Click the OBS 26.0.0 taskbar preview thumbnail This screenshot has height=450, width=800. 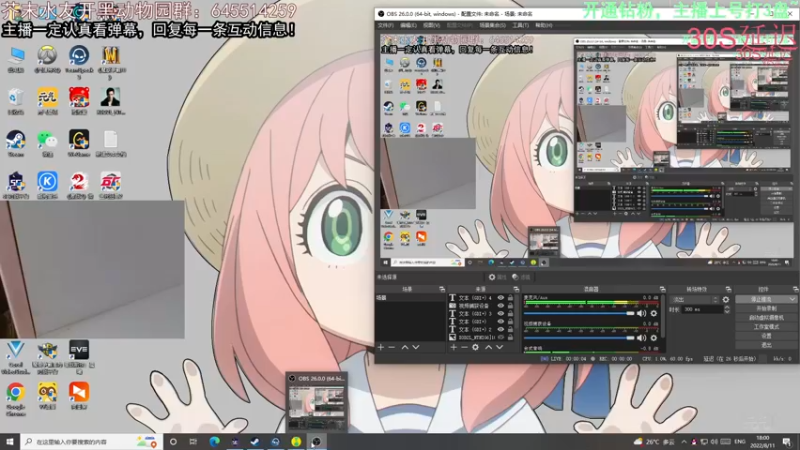pyautogui.click(x=316, y=403)
